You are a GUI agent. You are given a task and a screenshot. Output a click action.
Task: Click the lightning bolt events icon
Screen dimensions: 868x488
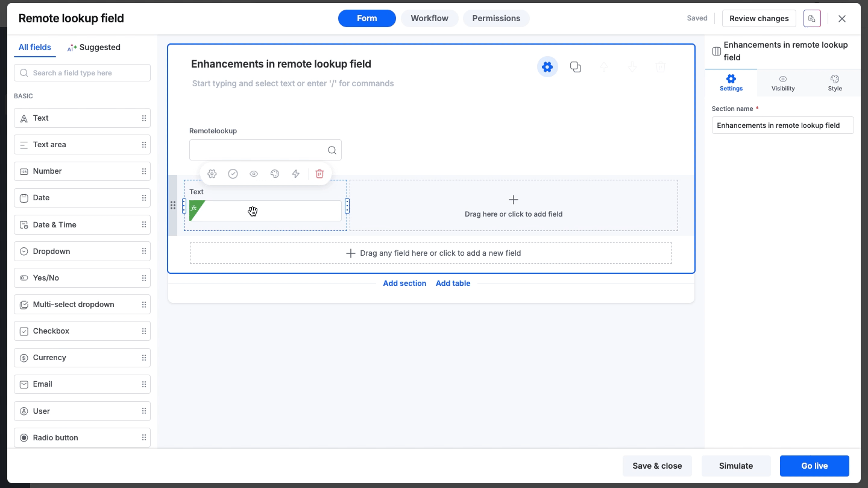point(295,174)
